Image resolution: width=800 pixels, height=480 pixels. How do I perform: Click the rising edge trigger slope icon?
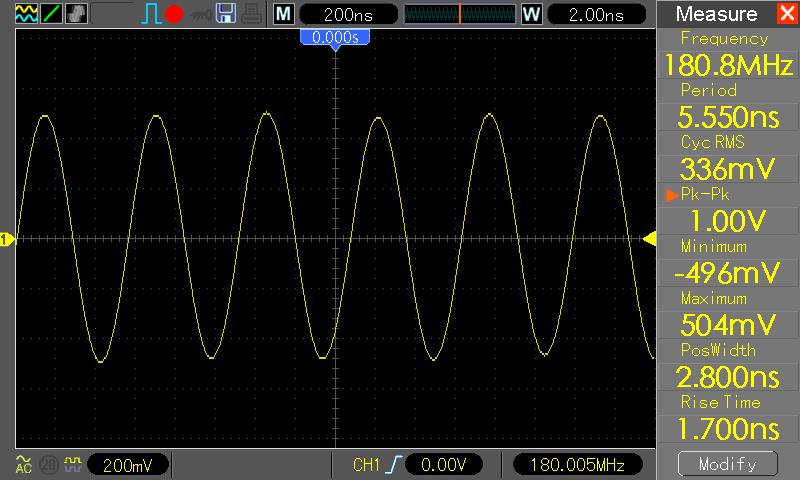pos(393,465)
